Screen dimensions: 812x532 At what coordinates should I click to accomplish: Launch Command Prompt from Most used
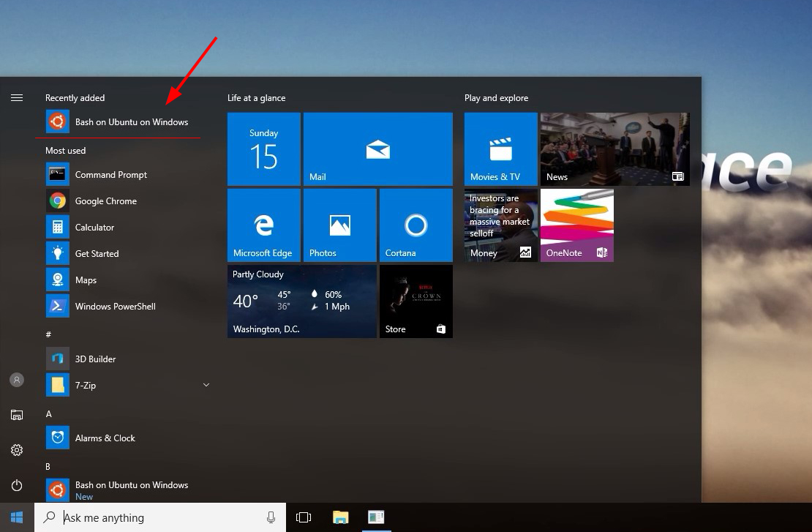coord(127,175)
